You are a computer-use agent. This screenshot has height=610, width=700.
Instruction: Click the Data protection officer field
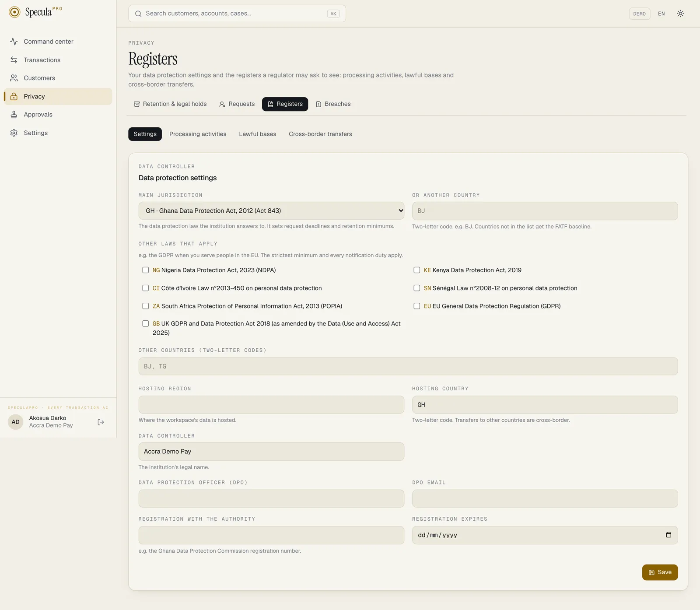point(271,498)
